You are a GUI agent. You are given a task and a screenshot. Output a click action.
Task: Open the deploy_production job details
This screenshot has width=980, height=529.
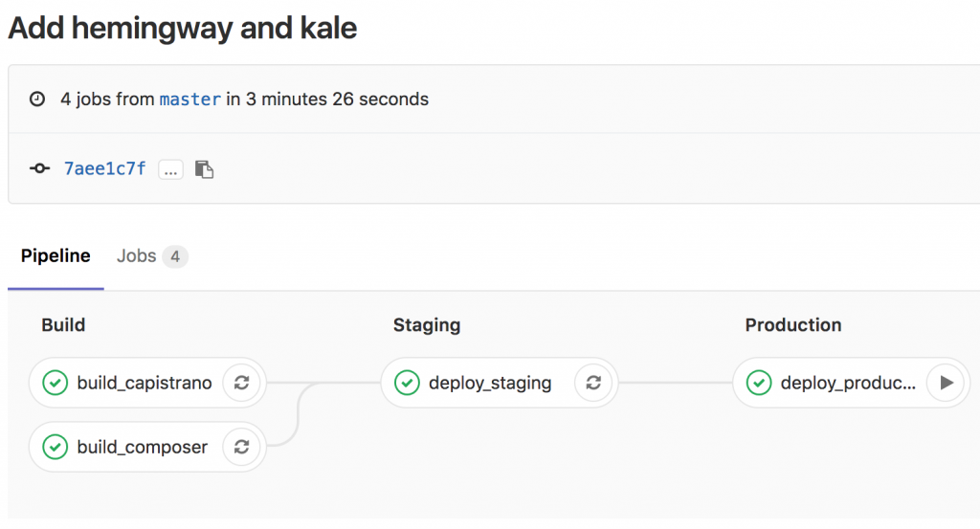click(x=848, y=383)
